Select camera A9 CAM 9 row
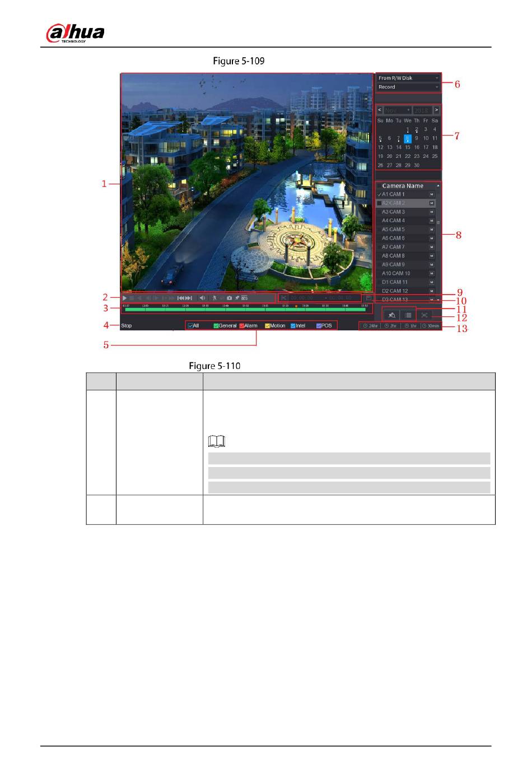The height and width of the screenshot is (761, 532). (406, 265)
